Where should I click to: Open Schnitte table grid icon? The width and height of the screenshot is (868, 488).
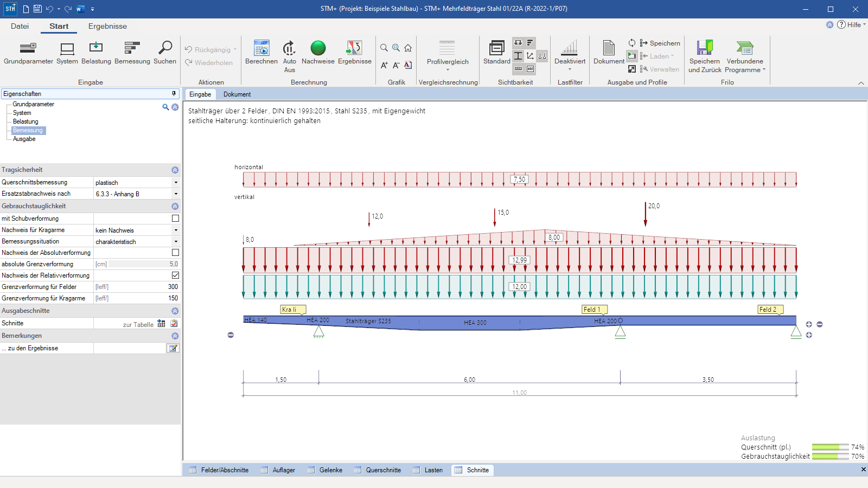pyautogui.click(x=161, y=323)
